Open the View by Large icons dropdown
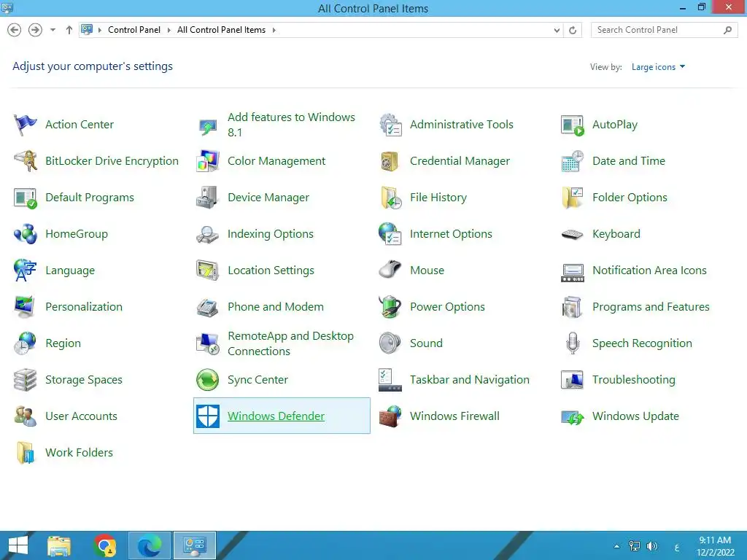Viewport: 747px width, 560px height. pyautogui.click(x=659, y=67)
